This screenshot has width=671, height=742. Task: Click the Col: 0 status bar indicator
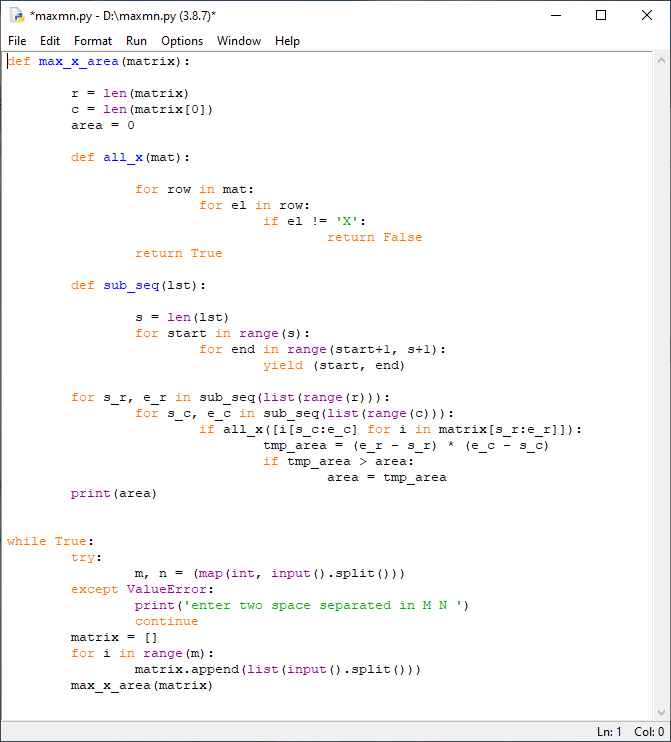click(649, 732)
